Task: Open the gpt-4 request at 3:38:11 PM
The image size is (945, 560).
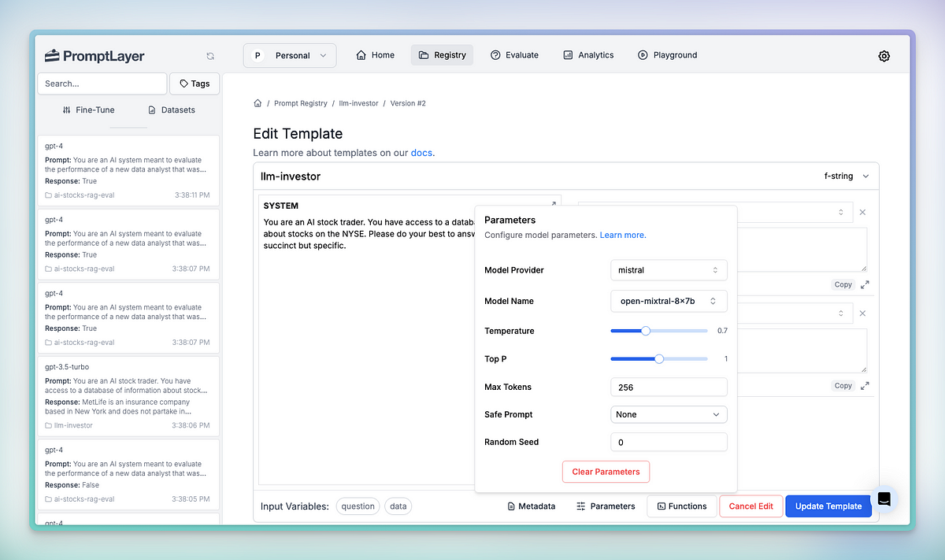Action: point(128,170)
